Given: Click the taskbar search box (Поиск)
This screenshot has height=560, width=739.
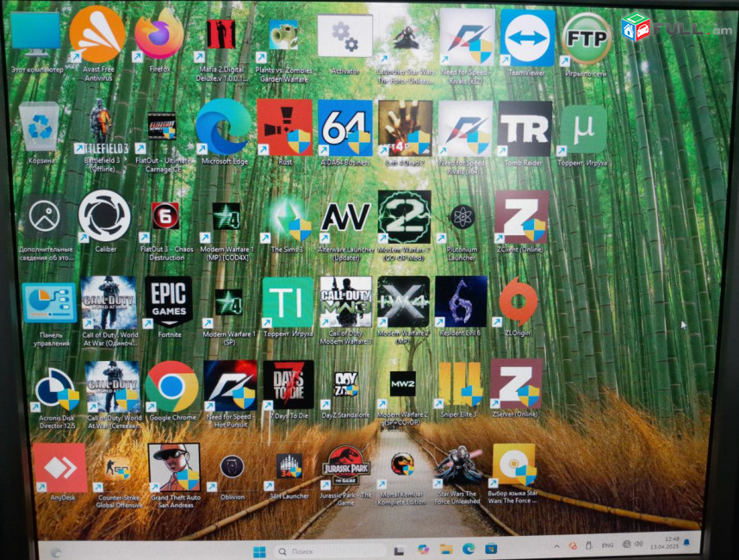Looking at the screenshot, I should pos(329,551).
